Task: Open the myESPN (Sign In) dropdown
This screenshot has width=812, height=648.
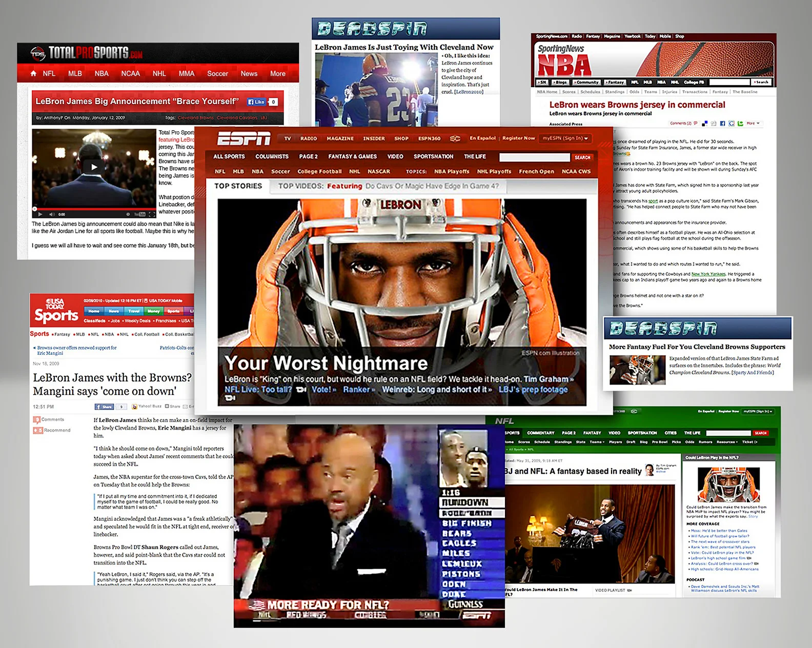Action: pos(565,138)
